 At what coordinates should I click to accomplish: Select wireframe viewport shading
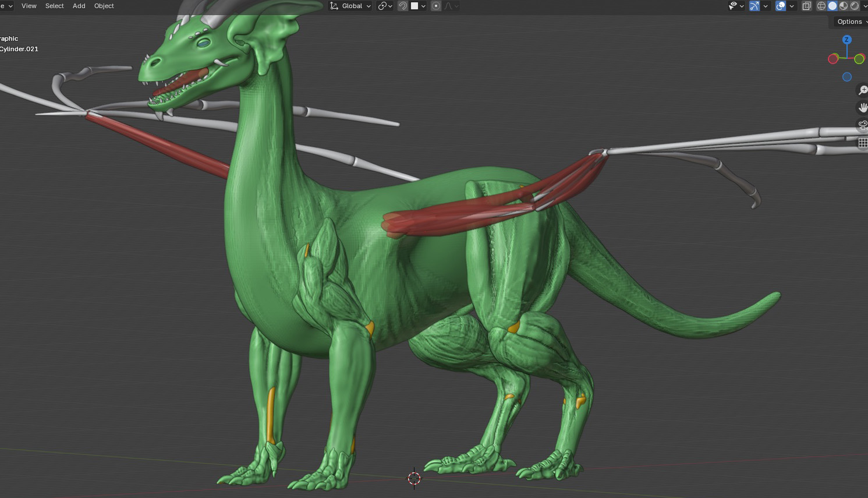coord(821,6)
